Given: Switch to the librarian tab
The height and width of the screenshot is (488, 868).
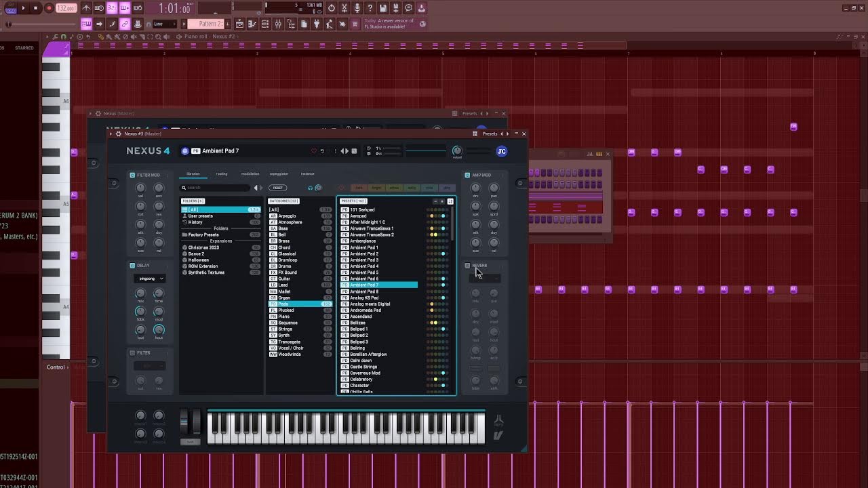Looking at the screenshot, I should tap(193, 174).
